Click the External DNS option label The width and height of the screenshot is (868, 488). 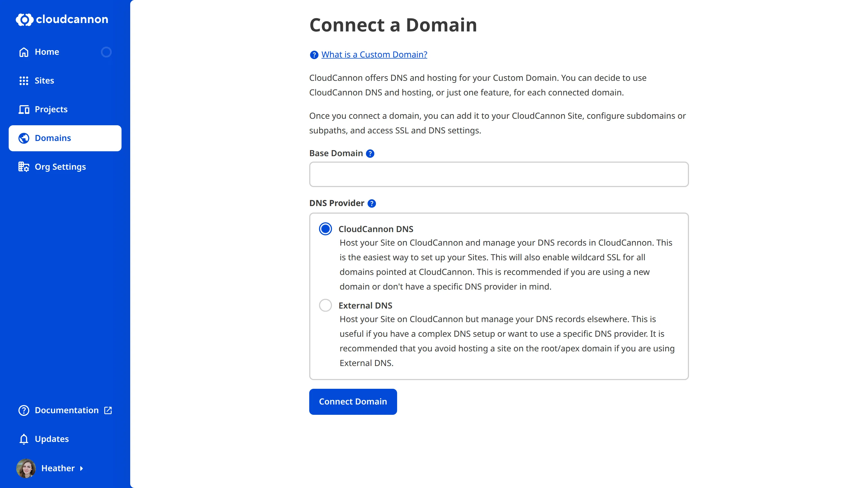[365, 306]
